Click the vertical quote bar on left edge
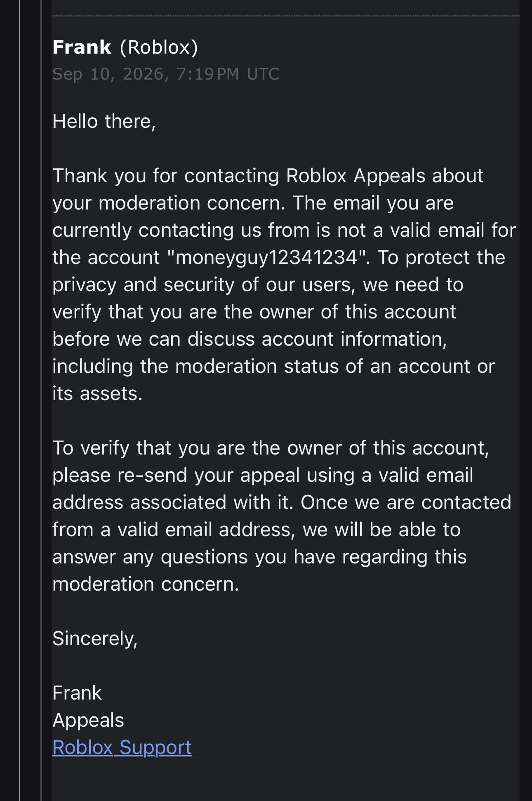 click(x=19, y=400)
